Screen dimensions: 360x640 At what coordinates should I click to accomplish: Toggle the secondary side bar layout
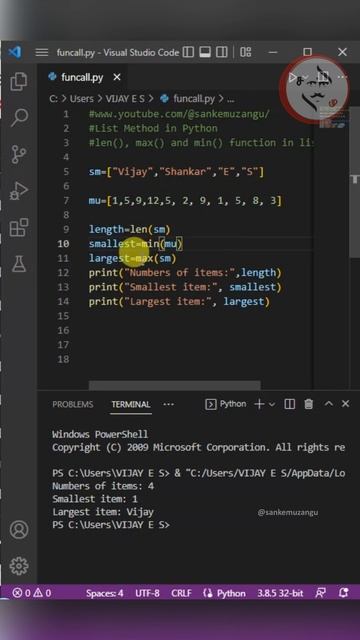[222, 52]
